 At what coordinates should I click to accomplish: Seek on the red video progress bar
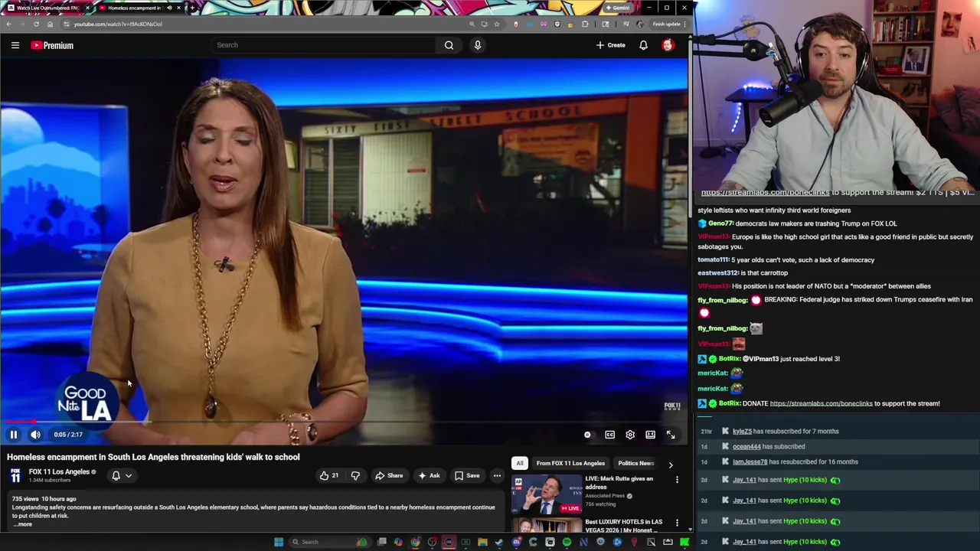click(x=345, y=422)
